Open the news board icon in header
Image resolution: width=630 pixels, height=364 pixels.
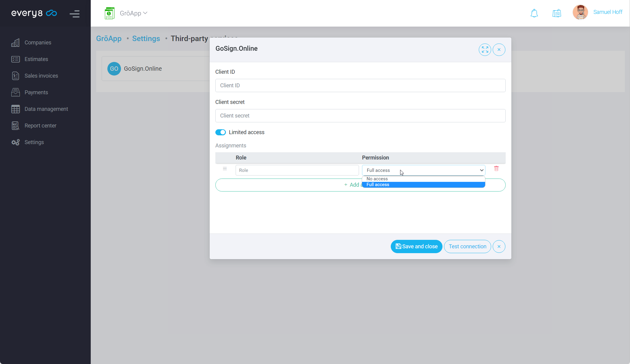[x=557, y=13]
